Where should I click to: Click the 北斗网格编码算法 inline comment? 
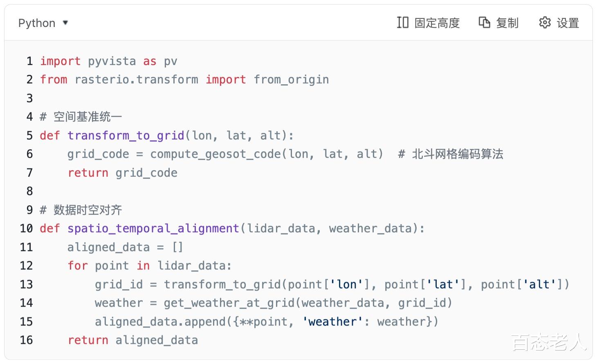(457, 154)
